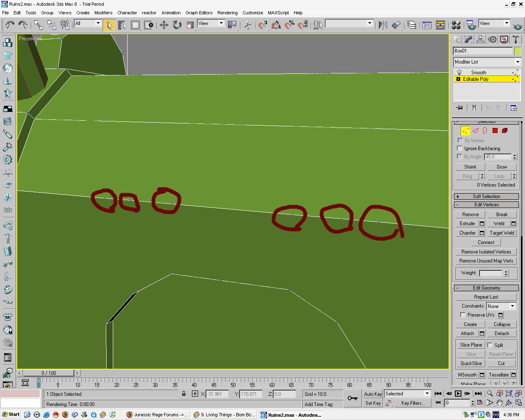The width and height of the screenshot is (525, 420).
Task: Open the Hierarchy command panel tab
Action: [480, 39]
